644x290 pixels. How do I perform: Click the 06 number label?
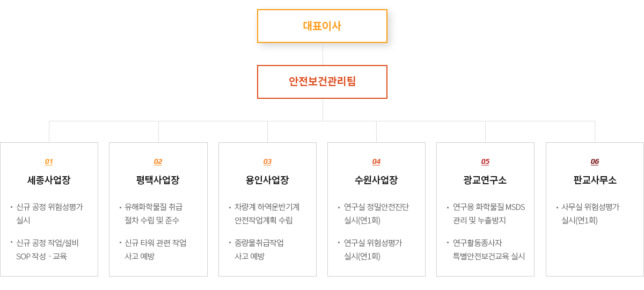[x=595, y=162]
